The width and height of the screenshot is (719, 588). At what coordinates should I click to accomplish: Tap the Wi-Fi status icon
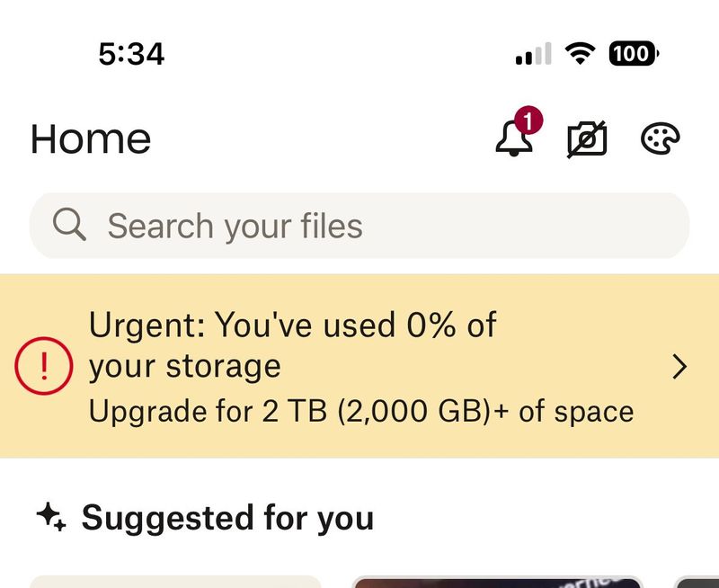[x=581, y=54]
